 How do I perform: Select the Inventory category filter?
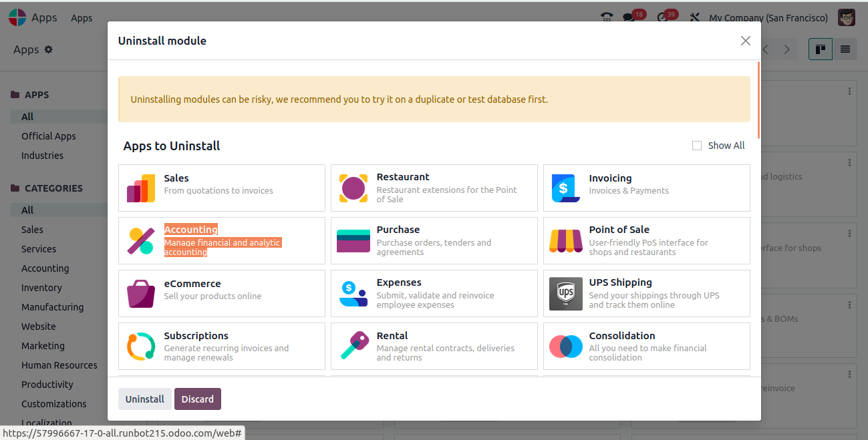41,288
